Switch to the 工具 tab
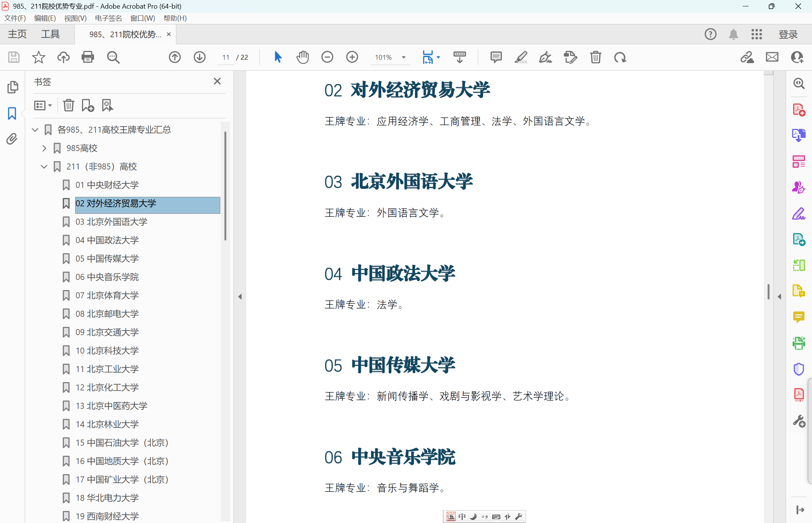 pos(50,34)
